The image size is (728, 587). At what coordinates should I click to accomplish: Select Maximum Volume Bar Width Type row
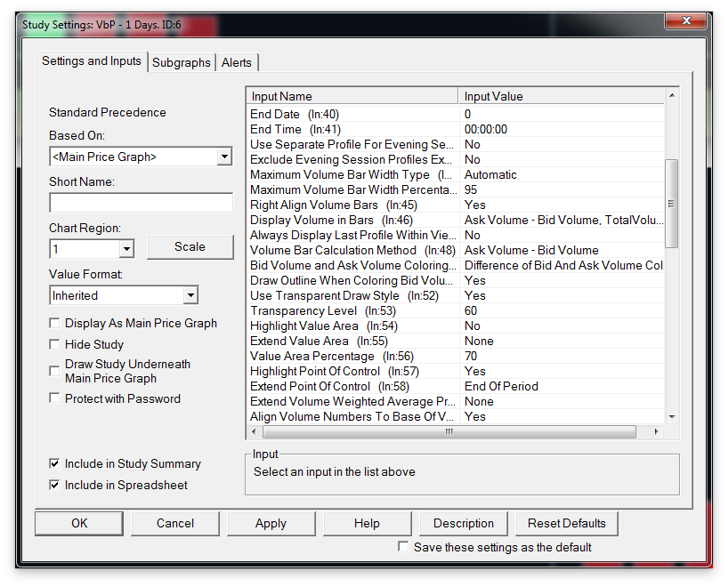pyautogui.click(x=456, y=174)
